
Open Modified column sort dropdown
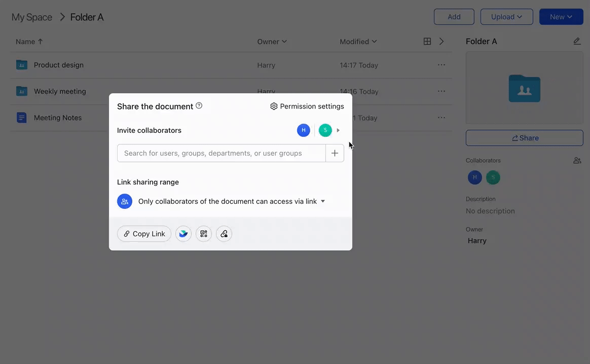pyautogui.click(x=358, y=42)
